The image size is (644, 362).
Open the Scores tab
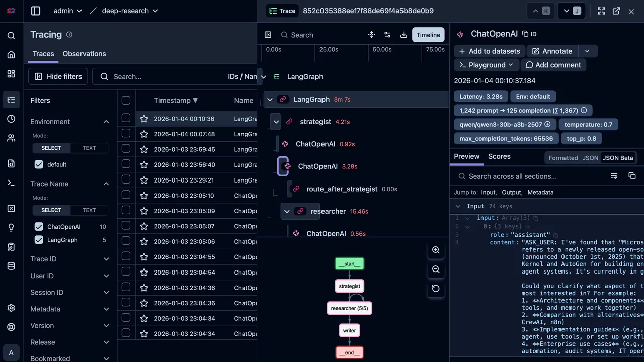coord(499,156)
